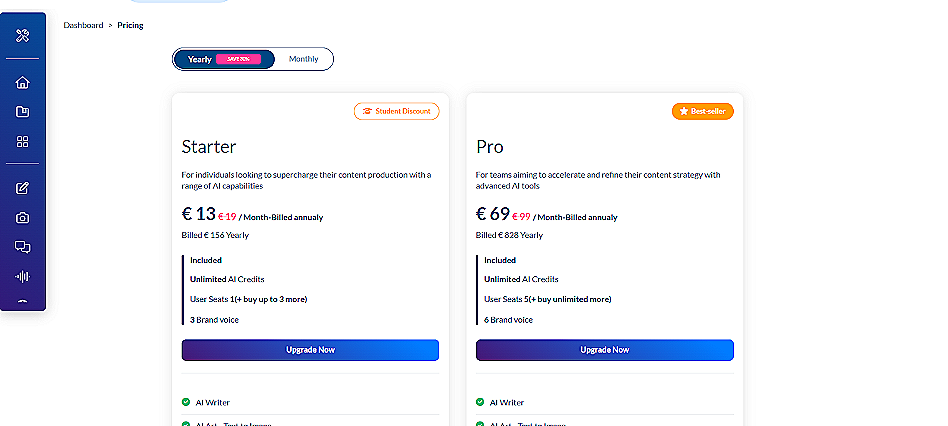Image resolution: width=948 pixels, height=426 pixels.
Task: Open the camera image icon in sidebar
Action: coord(22,217)
